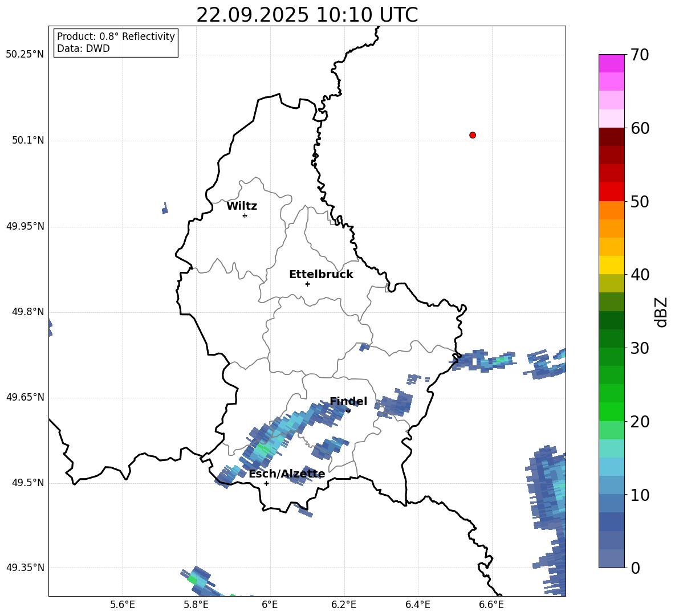Screen dimensions: 675x616
Task: Pick the magenta 70 dBZ colorbar segment
Action: [x=611, y=63]
